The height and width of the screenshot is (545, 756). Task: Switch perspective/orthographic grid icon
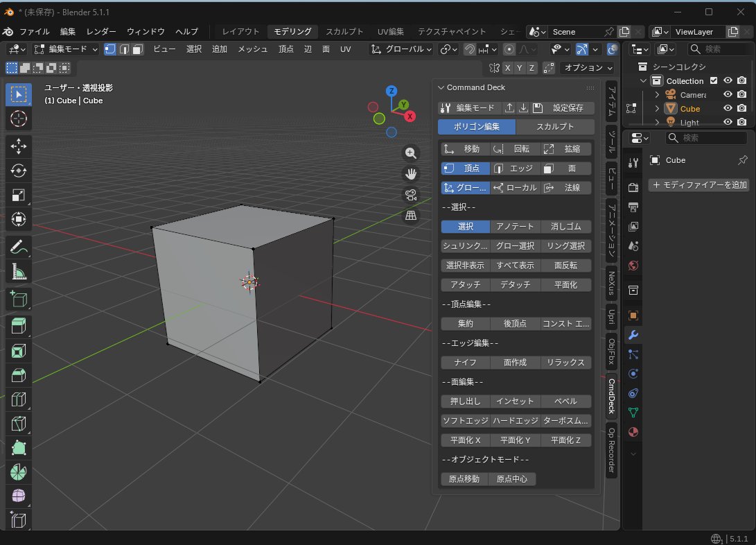tap(411, 216)
